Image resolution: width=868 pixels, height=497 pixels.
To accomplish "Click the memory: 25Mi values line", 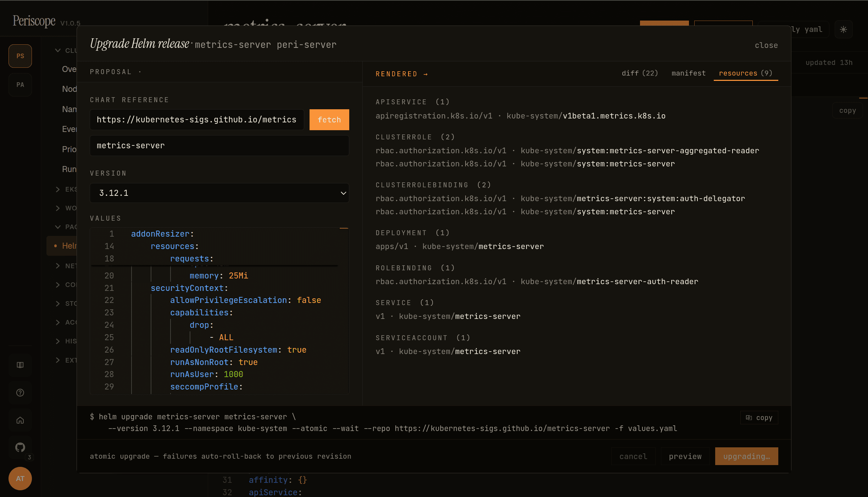I will [219, 276].
